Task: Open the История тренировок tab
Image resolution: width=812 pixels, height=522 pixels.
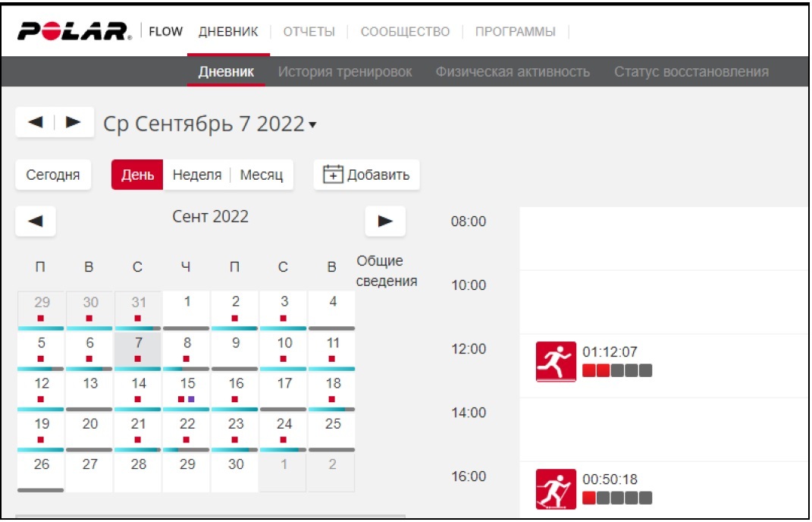Action: (x=345, y=72)
